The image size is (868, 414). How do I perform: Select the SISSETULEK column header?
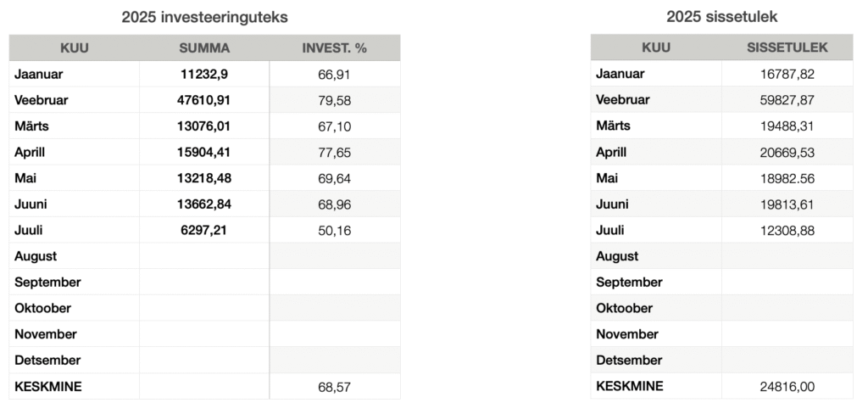(x=787, y=48)
